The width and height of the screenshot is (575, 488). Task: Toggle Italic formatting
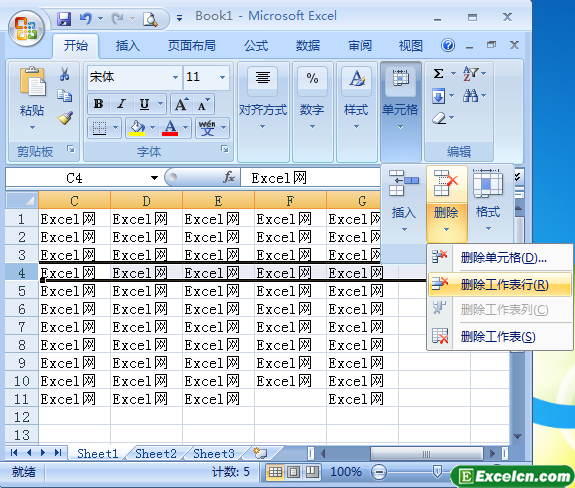coord(121,104)
